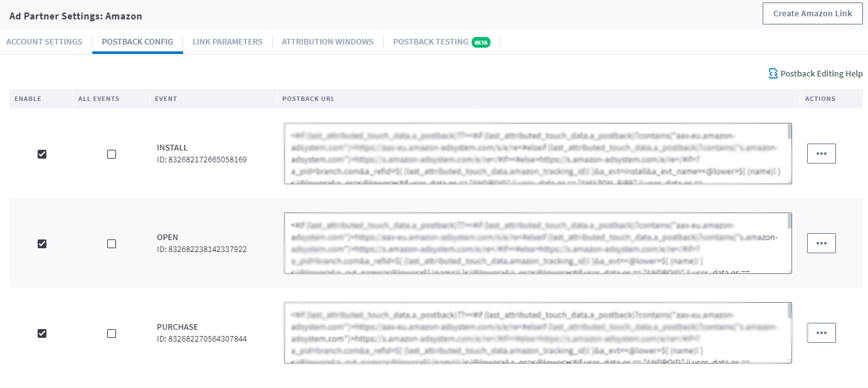Open the actions menu for INSTALL event

[821, 154]
